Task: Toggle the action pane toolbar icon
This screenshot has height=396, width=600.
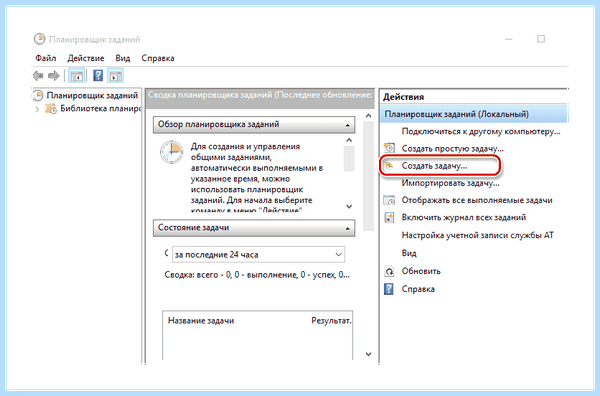Action: [x=116, y=76]
